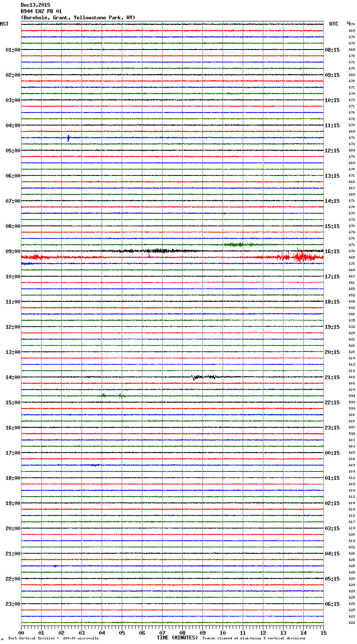Viewport: 357px width, 644px height.
Task: Click the 23:15 UTC time label
Action: point(332,428)
